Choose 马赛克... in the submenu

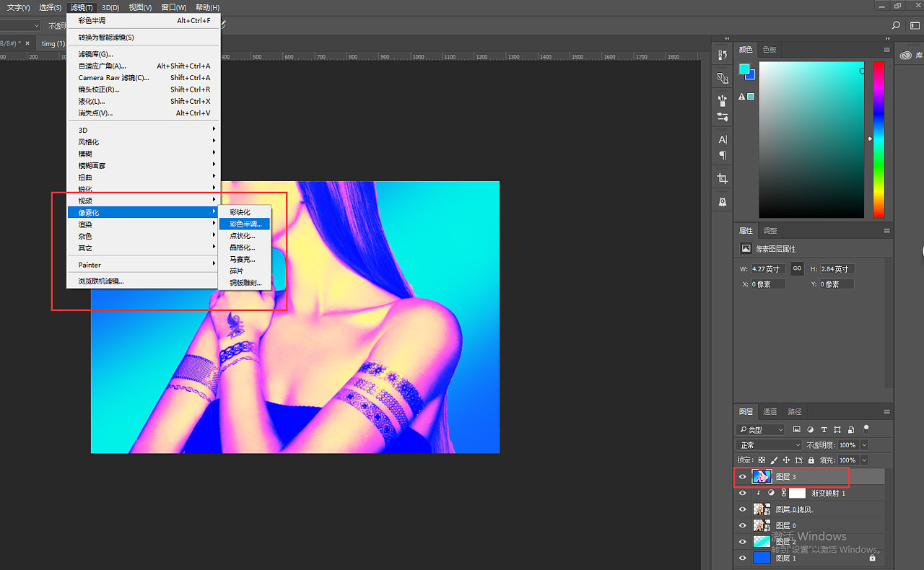coord(245,259)
